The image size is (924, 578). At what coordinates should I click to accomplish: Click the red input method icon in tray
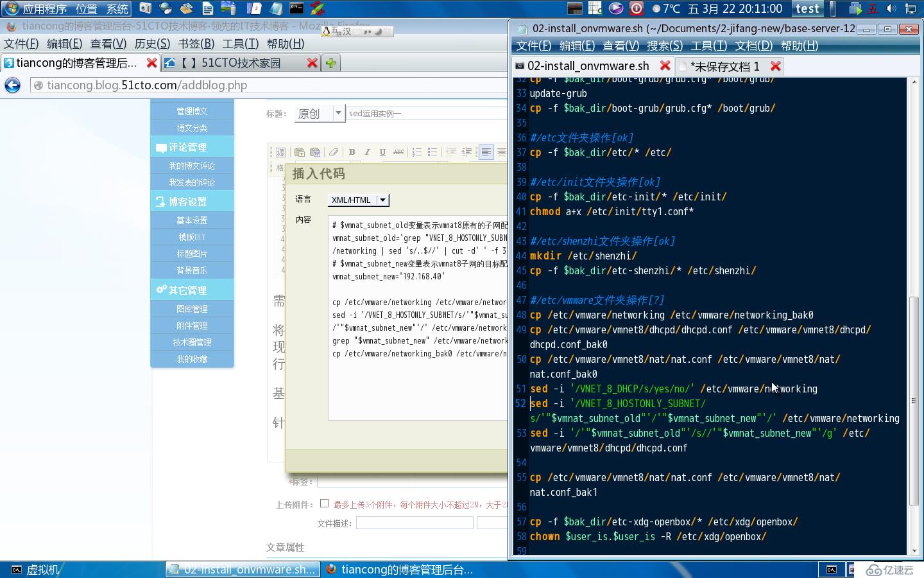tap(873, 8)
